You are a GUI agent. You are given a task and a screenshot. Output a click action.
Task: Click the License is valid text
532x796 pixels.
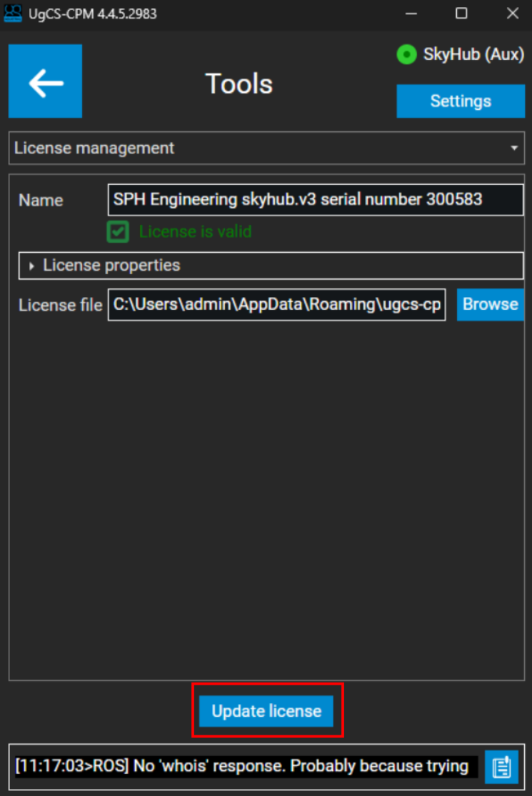tap(196, 232)
